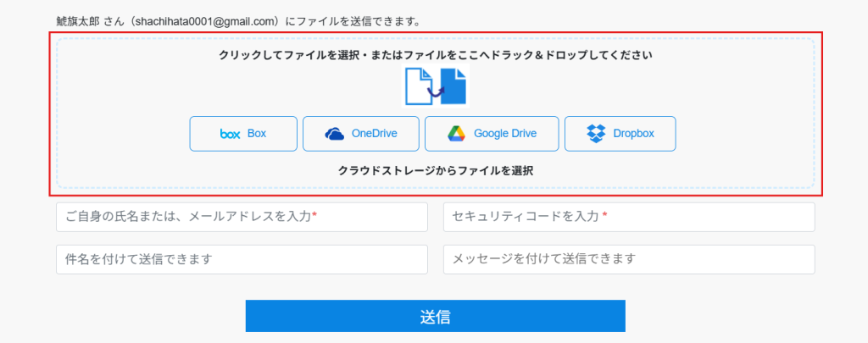Screen dimensions: 868x343
Task: Click the クリックしてファイルを選択 instruction text
Action: pos(435,55)
